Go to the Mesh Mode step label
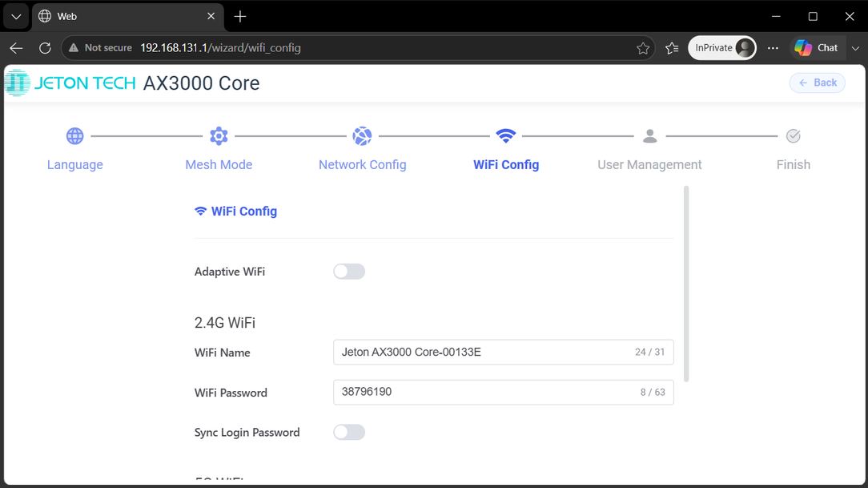The height and width of the screenshot is (488, 868). click(219, 164)
